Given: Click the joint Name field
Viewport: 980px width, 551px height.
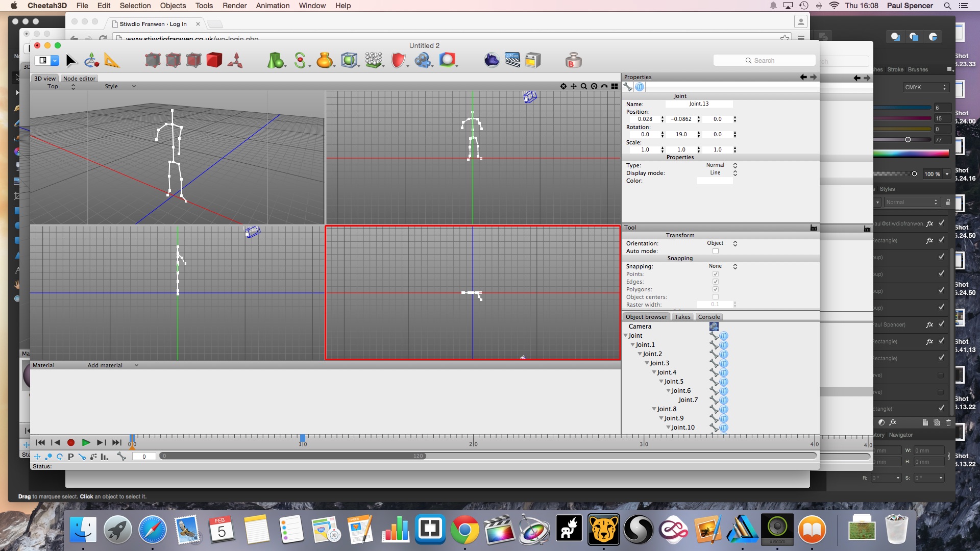Looking at the screenshot, I should tap(699, 104).
